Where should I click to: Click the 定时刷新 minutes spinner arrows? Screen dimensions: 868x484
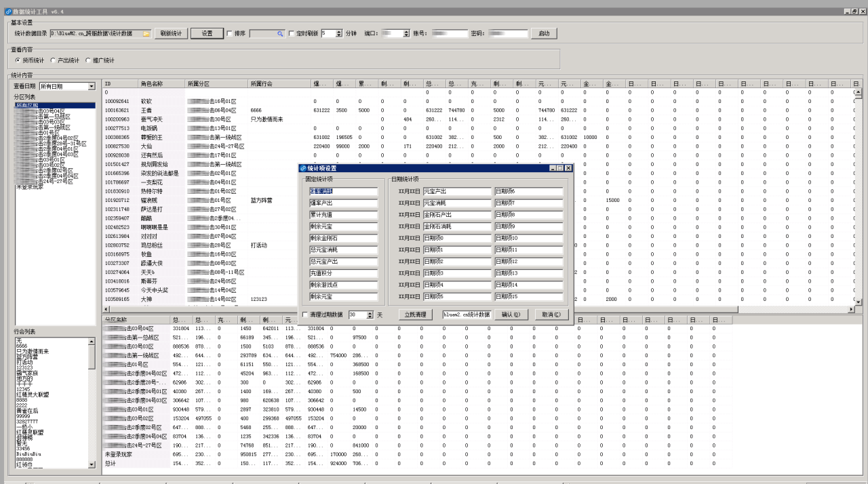click(x=340, y=33)
